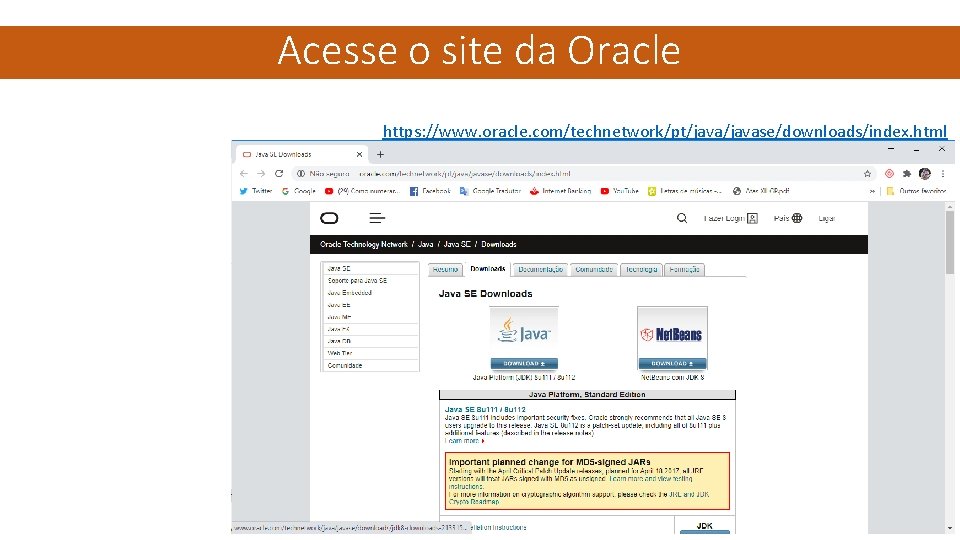Click the browser back arrow
Screen dimensions: 960x540
(x=244, y=174)
